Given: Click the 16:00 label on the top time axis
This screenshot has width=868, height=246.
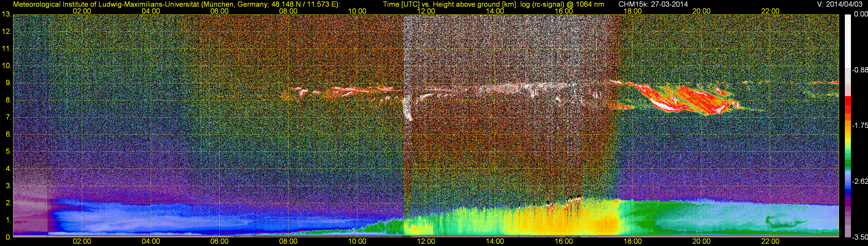Looking at the screenshot, I should [x=564, y=11].
